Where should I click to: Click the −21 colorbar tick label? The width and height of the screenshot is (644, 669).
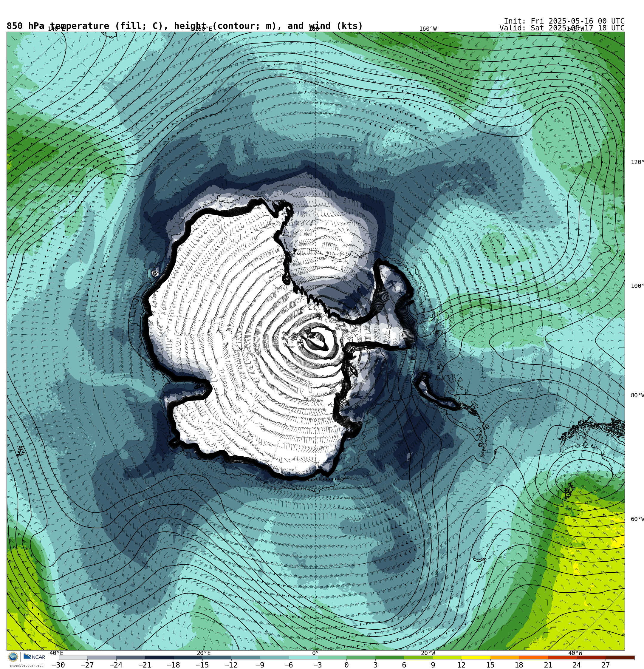click(145, 665)
